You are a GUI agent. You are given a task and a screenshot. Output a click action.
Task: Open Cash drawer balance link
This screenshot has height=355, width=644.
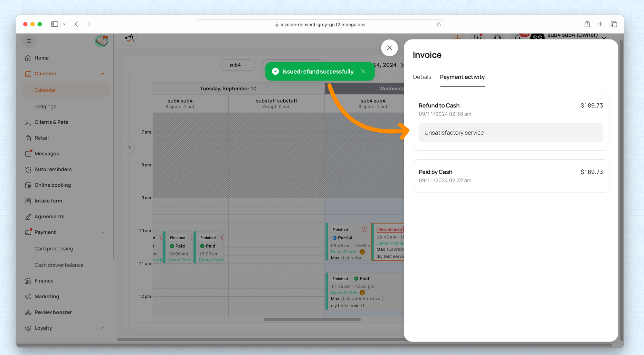(59, 265)
